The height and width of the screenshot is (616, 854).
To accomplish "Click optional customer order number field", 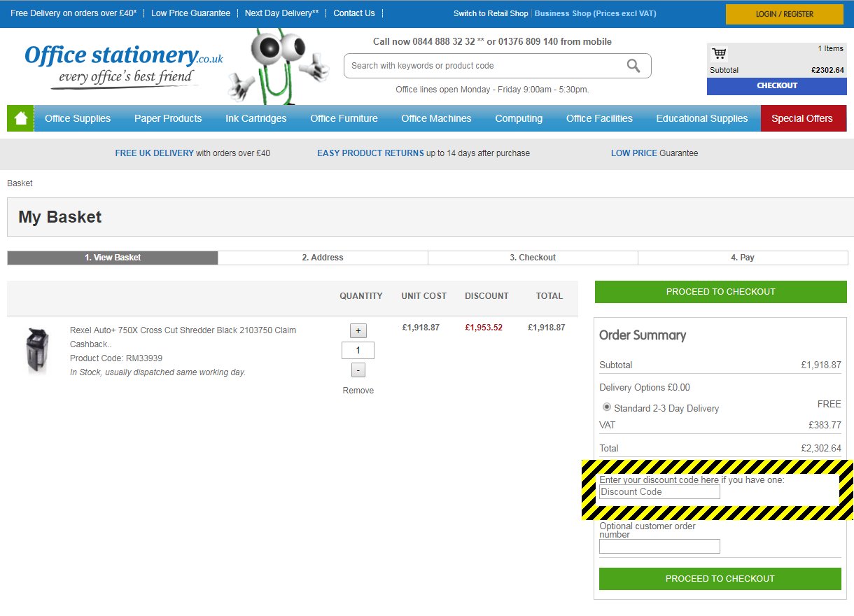I will pyautogui.click(x=659, y=547).
